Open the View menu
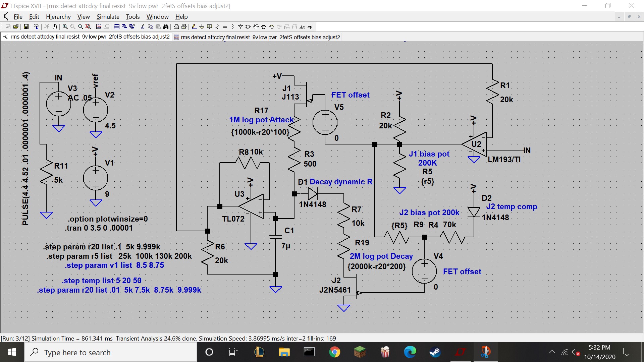 click(x=84, y=17)
